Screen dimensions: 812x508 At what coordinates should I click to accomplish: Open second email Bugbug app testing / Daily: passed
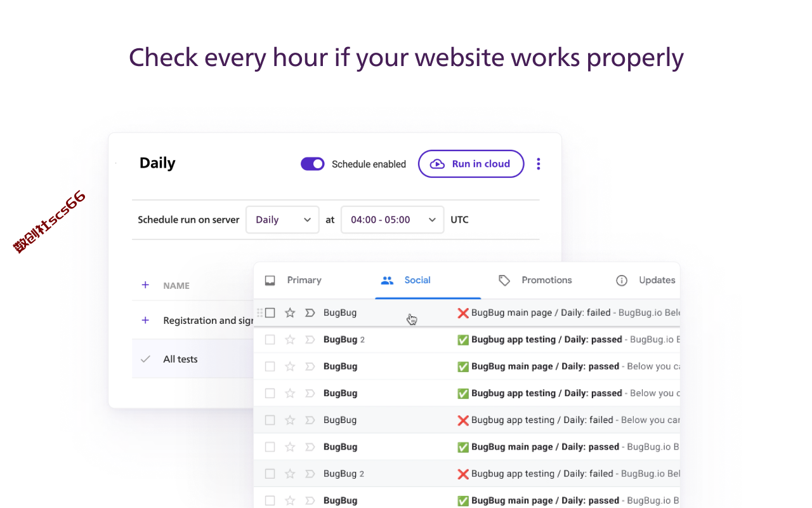[x=467, y=340]
